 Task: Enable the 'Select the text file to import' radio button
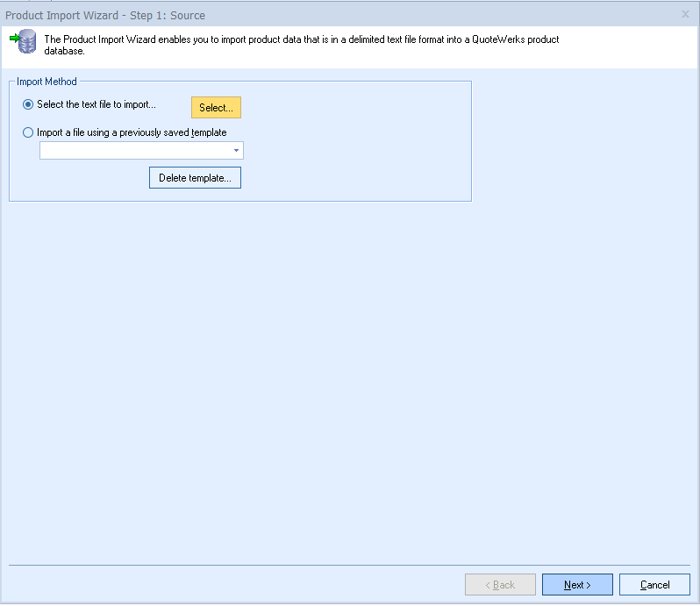tap(28, 104)
